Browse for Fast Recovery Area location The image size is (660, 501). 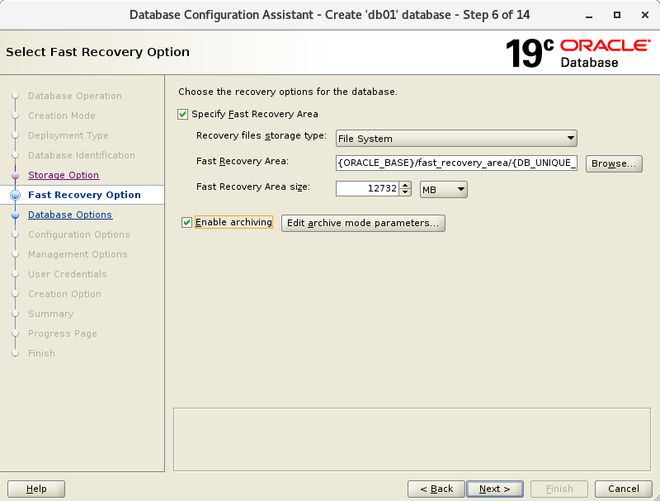tap(614, 163)
